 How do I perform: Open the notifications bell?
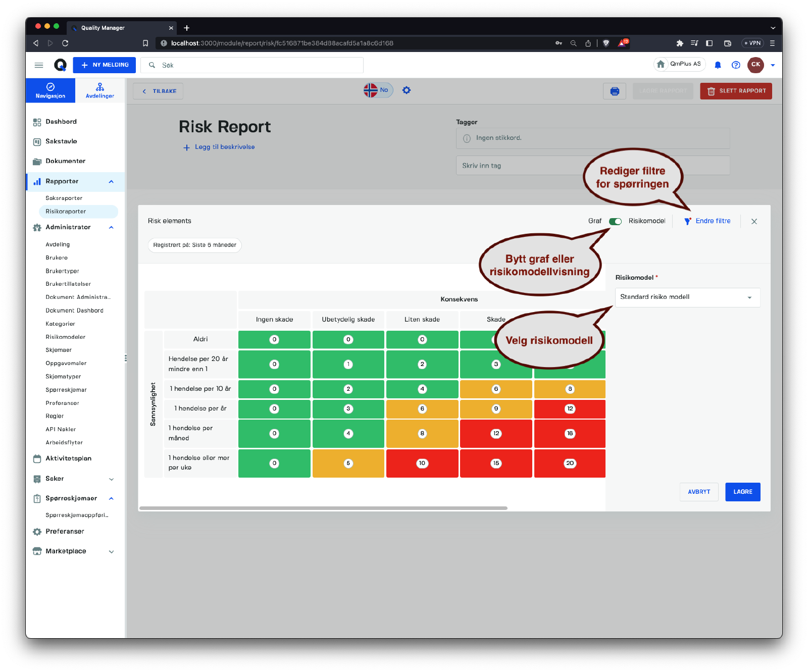point(718,65)
